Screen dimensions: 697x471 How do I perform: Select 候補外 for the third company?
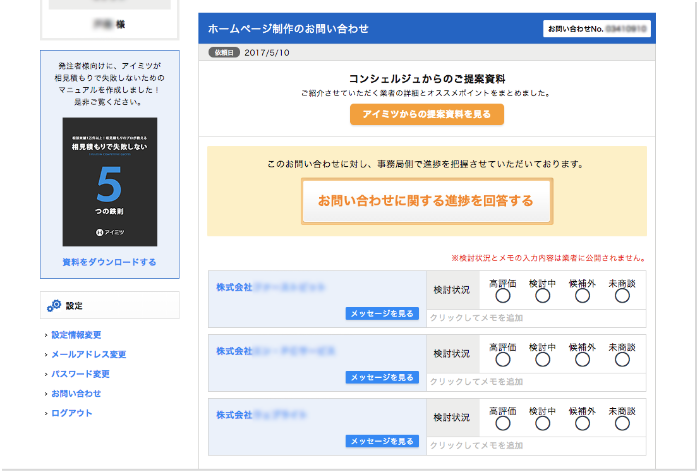(582, 424)
